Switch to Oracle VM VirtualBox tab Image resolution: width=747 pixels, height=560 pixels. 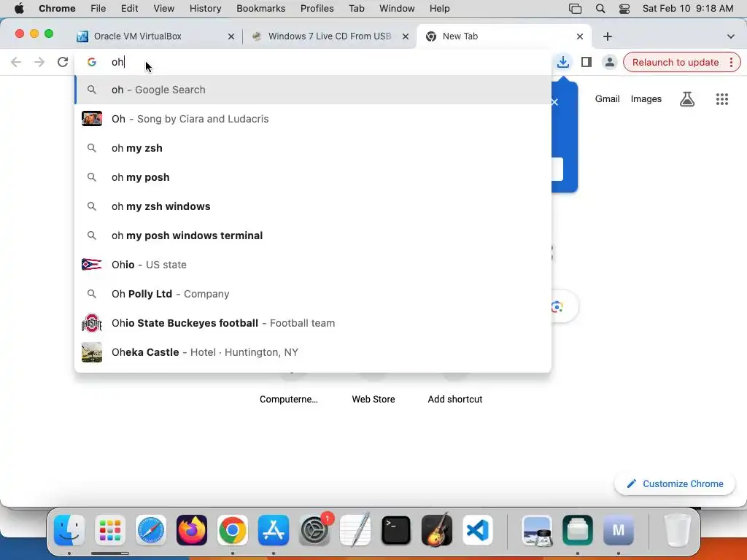[156, 36]
